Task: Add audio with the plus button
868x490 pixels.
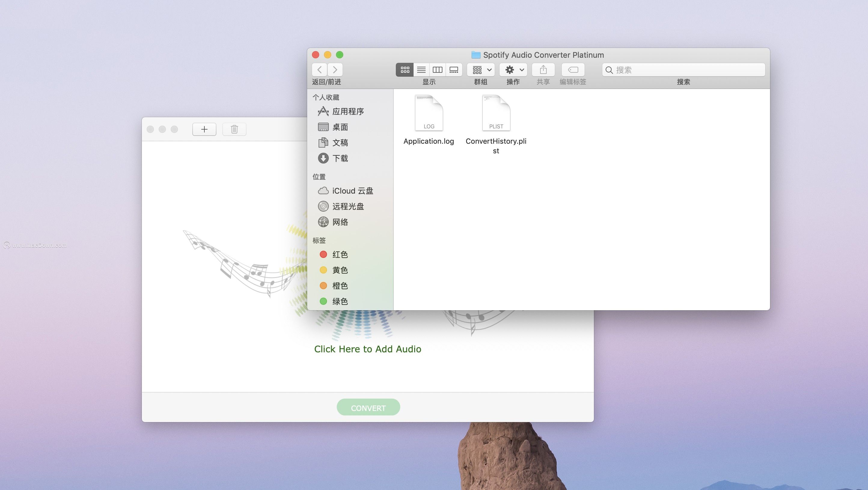Action: pos(204,129)
